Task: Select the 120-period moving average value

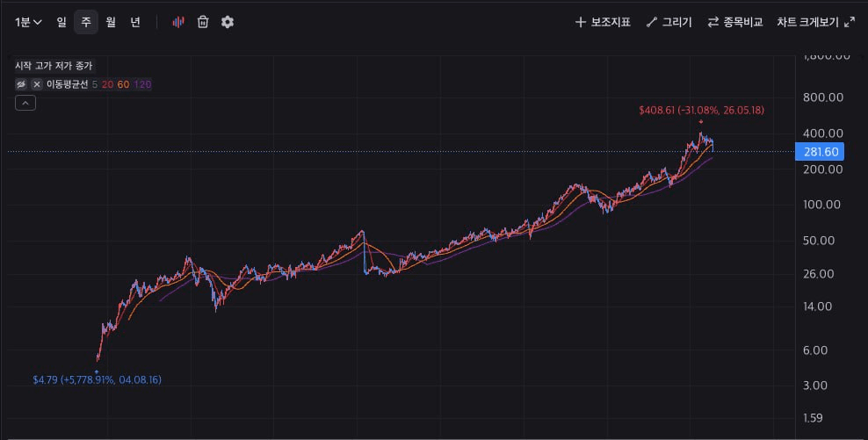Action: pyautogui.click(x=143, y=84)
